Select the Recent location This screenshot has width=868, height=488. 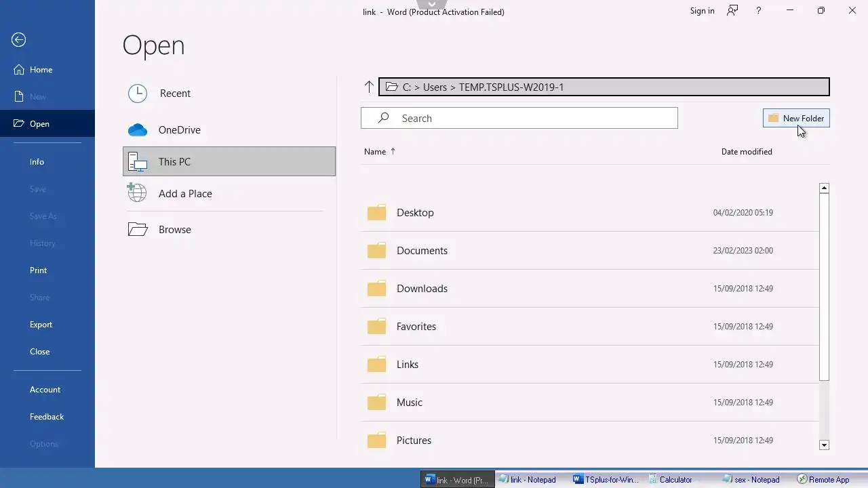coord(229,94)
